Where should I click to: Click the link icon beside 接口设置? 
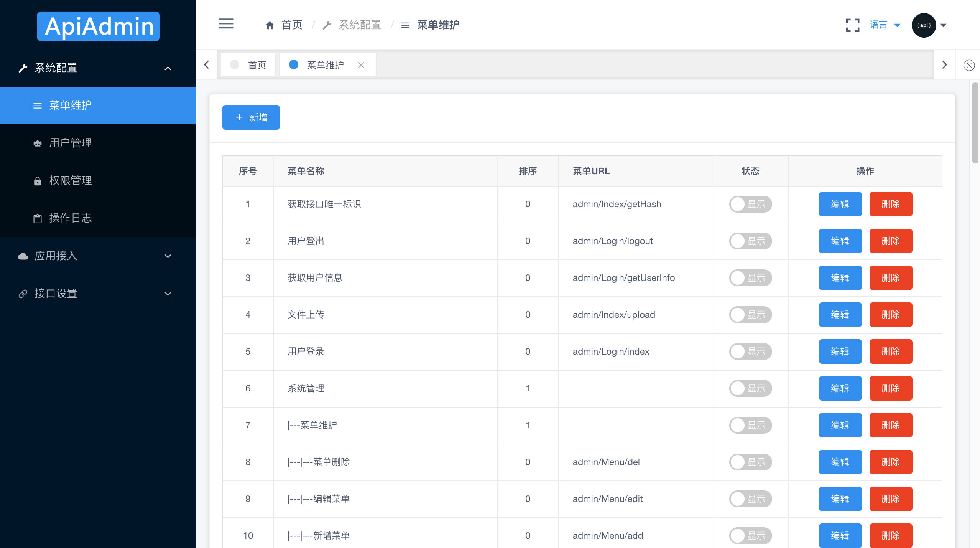[x=23, y=294]
